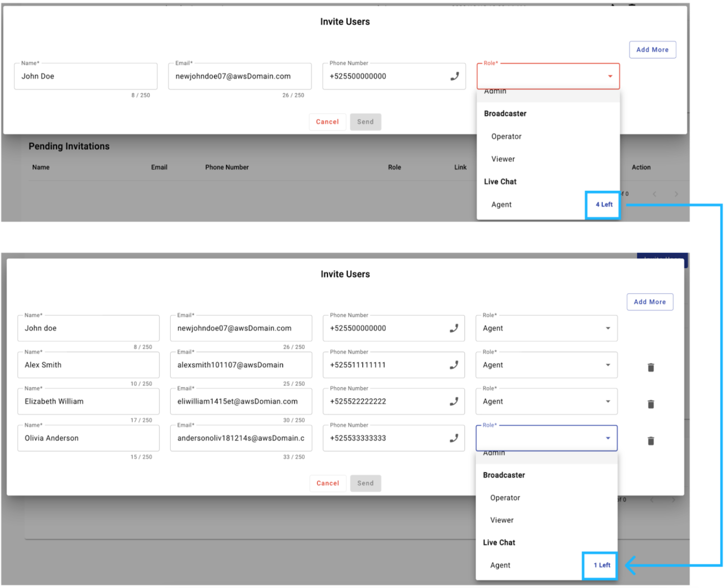725x588 pixels.
Task: Click phone icon in Alex Smith's row
Action: coord(454,365)
